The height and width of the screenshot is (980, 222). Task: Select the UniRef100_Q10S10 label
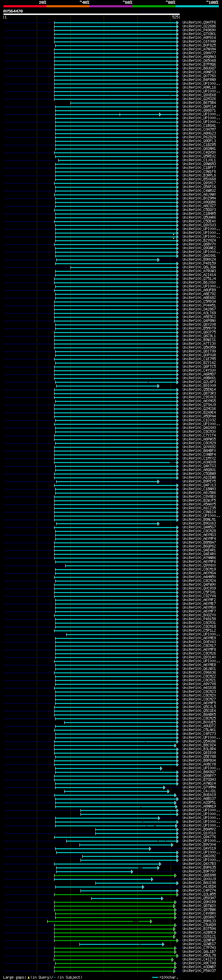click(199, 833)
